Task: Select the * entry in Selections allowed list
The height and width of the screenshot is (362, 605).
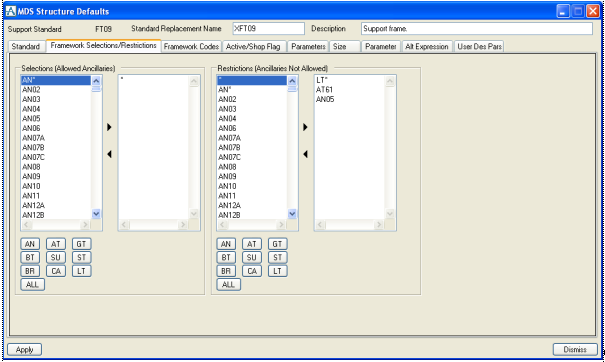Action: 154,80
